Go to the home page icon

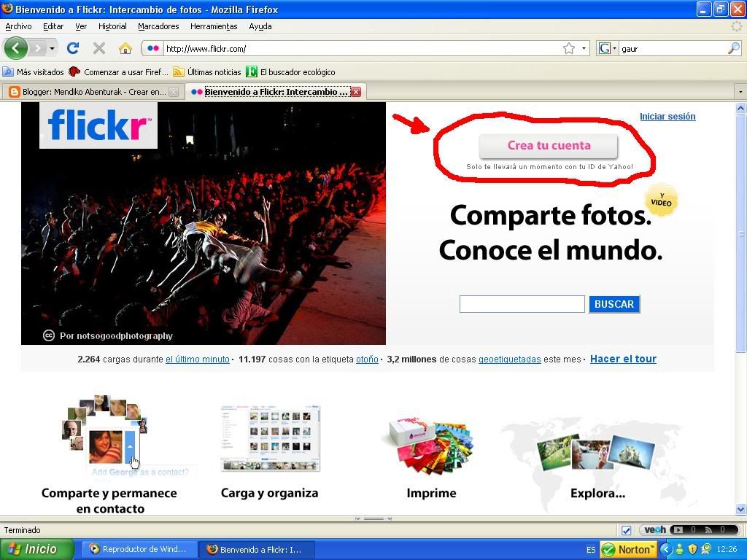pos(125,48)
